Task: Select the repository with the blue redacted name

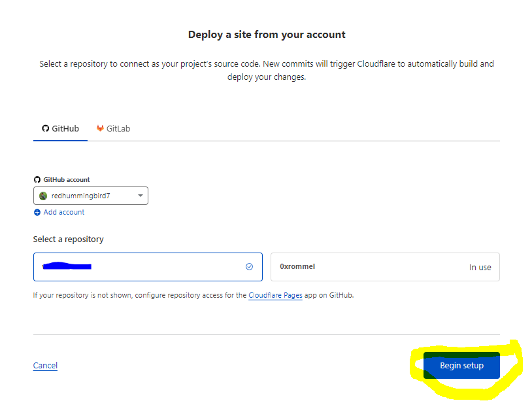Action: [x=147, y=267]
